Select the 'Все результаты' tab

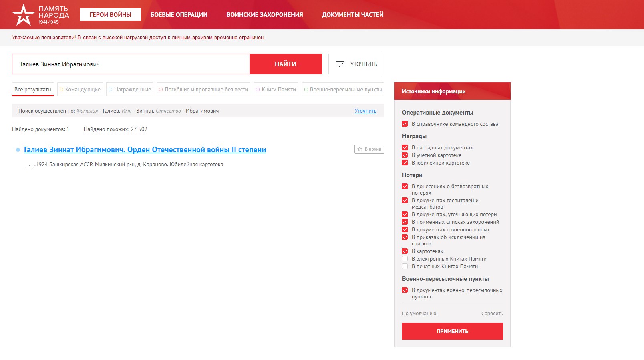[33, 89]
